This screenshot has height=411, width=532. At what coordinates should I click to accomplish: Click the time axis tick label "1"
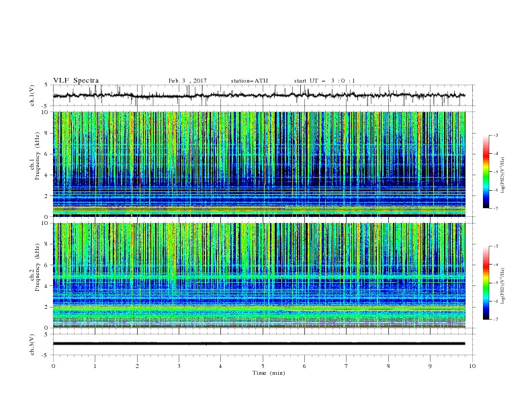95,366
